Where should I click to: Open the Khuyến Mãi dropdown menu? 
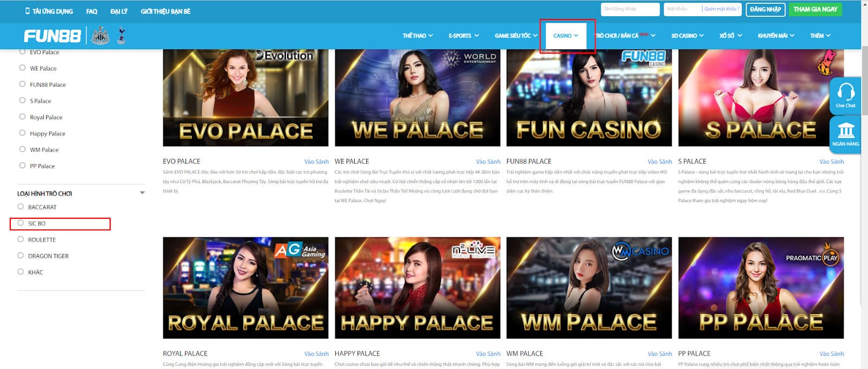776,36
